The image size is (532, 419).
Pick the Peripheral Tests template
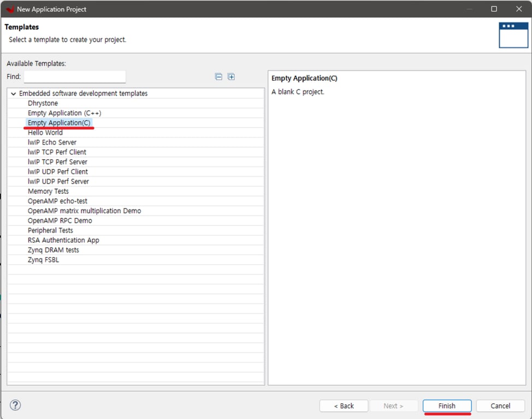50,231
